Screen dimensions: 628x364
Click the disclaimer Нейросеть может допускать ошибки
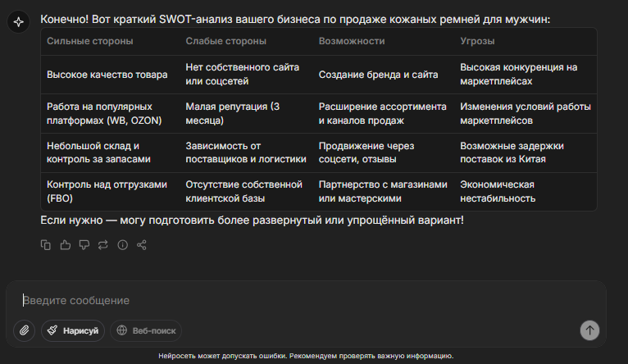[306, 356]
